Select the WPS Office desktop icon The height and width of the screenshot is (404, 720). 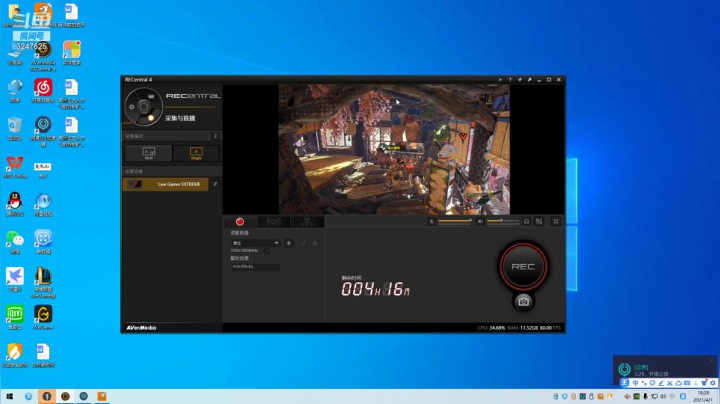tap(15, 167)
